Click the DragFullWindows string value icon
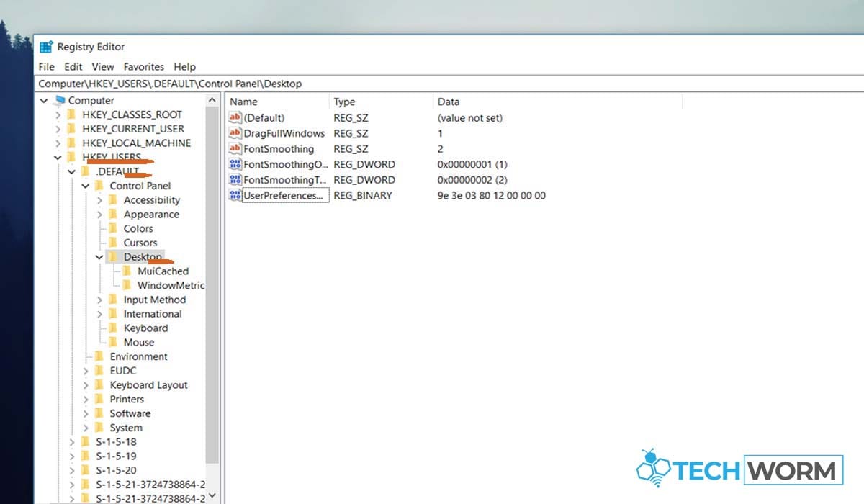 235,133
